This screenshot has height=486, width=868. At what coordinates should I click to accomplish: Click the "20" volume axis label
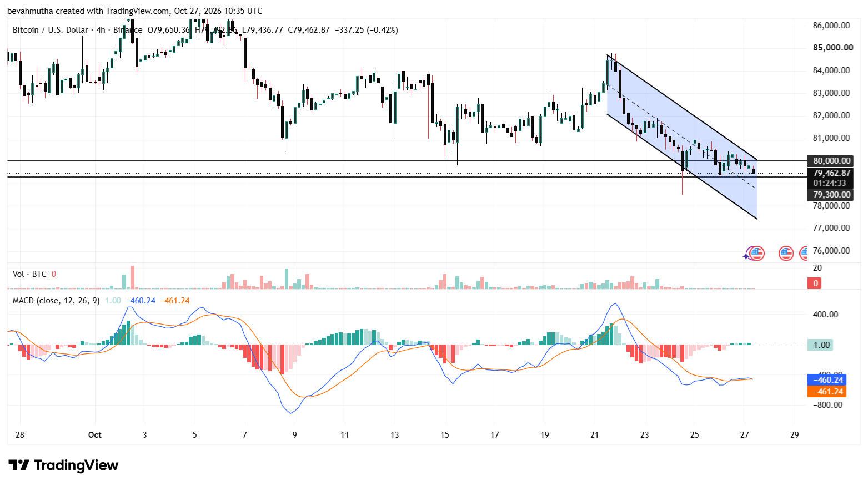pos(817,268)
